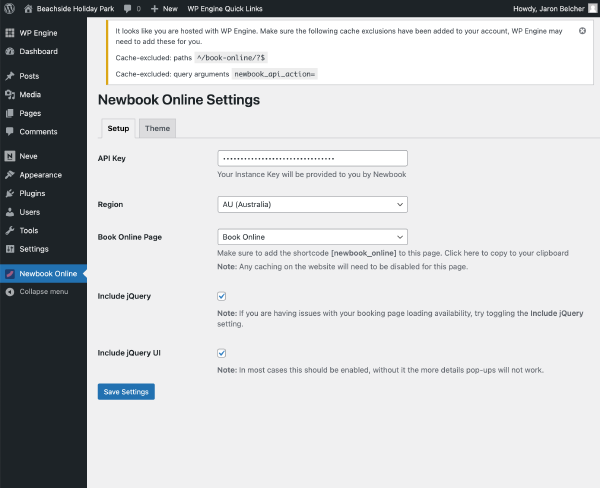Open the WordPress logo menu
The image size is (600, 488).
10,8
